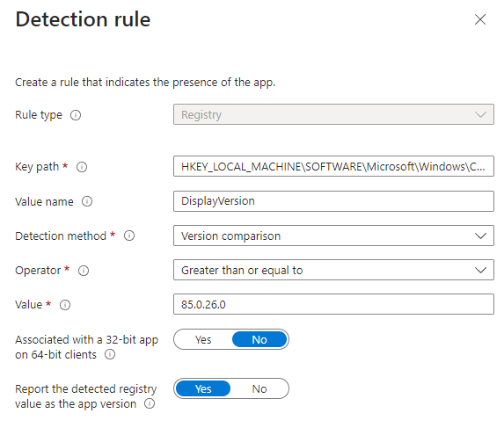Open the Operator dropdown chevron
This screenshot has width=504, height=435.
[480, 271]
